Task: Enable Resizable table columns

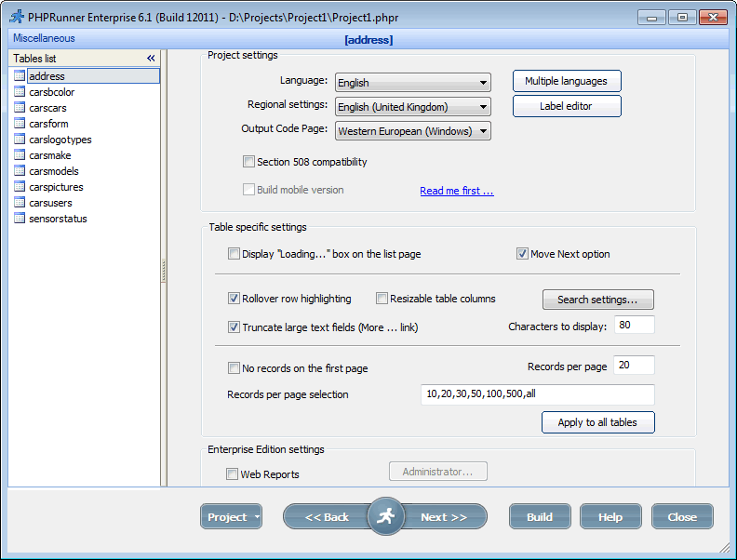Action: (x=382, y=299)
